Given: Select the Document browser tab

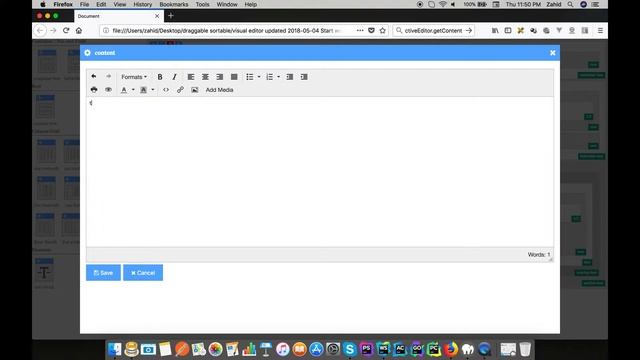Looking at the screenshot, I should coord(119,16).
